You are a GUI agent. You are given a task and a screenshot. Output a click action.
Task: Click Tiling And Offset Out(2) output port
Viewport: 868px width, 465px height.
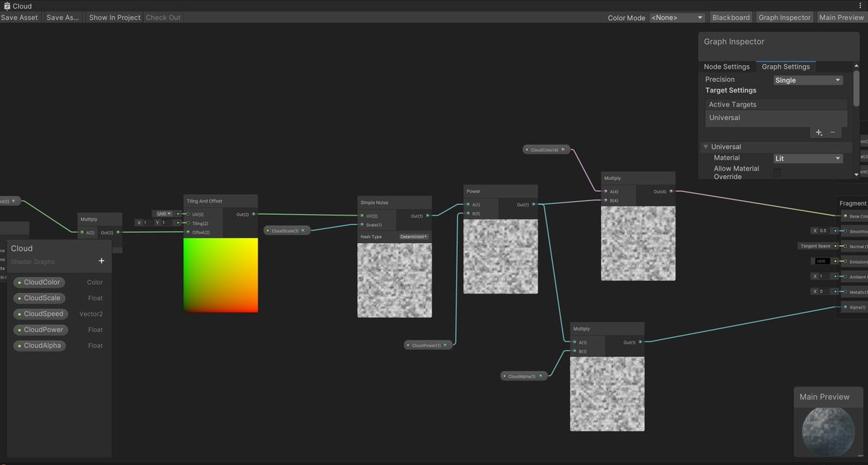pos(253,214)
